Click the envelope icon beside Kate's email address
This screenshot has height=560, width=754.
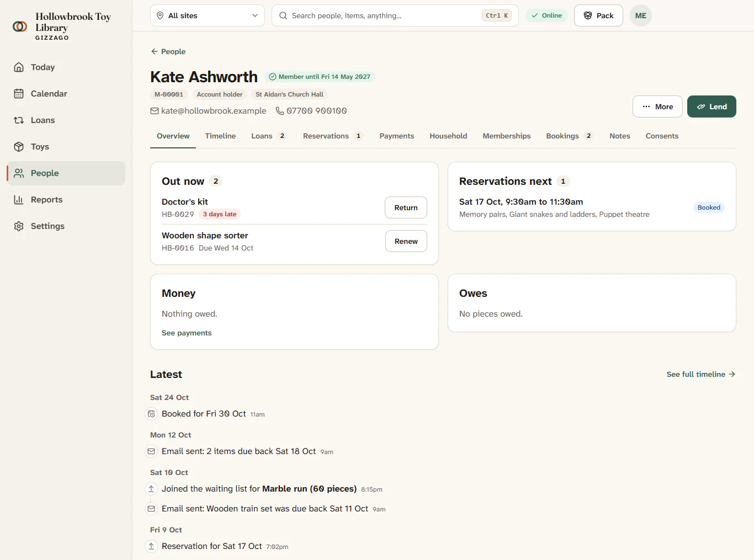point(155,111)
